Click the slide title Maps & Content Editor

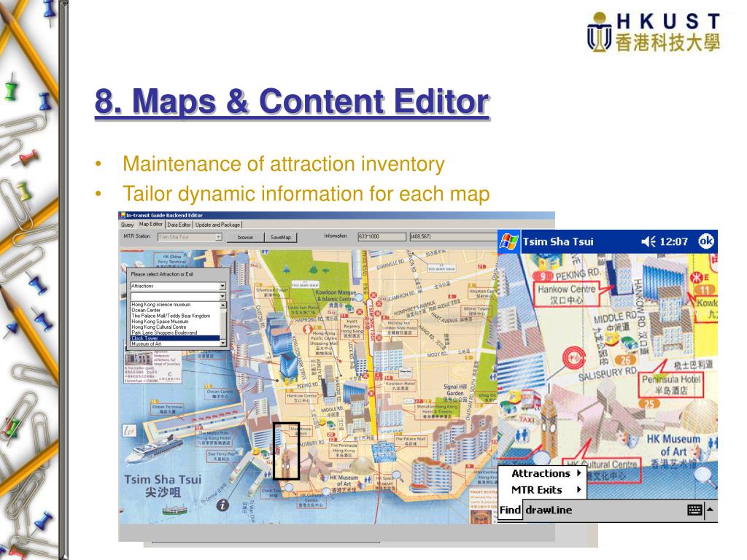coord(292,101)
